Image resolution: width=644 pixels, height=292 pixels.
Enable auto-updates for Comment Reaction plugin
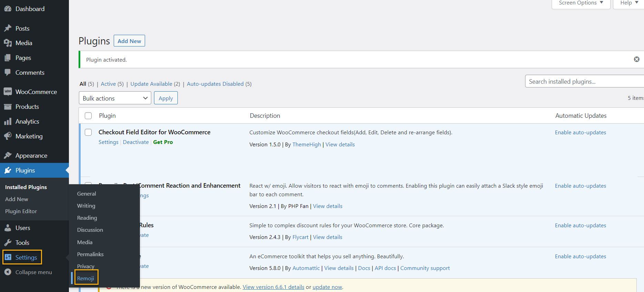tap(580, 186)
